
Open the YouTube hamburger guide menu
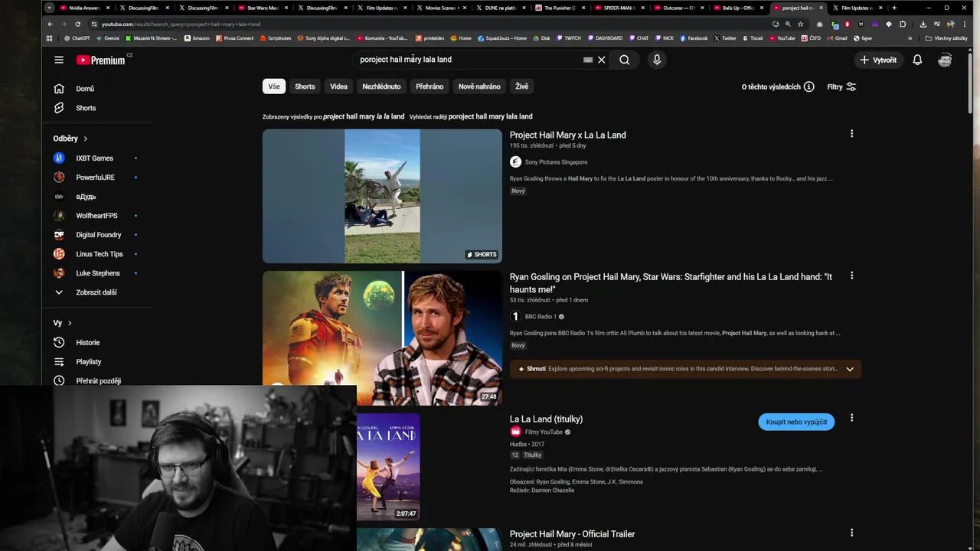[59, 60]
